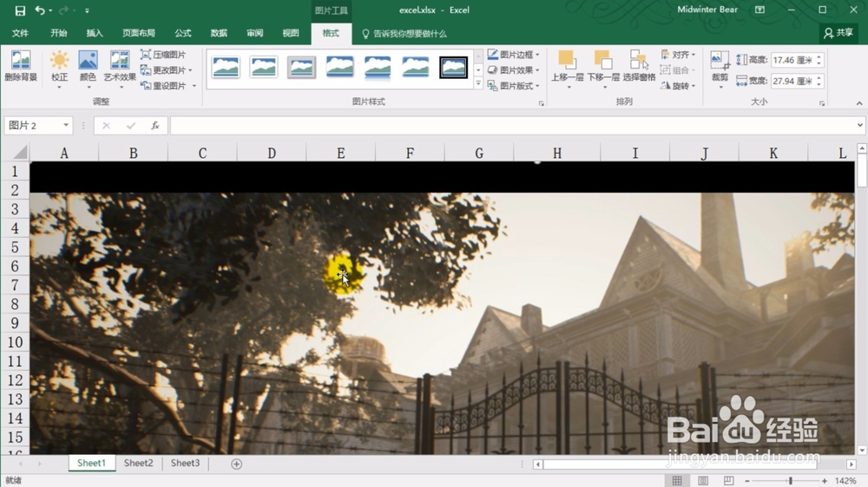The image size is (868, 487).
Task: Switch to Page Break Preview icon
Action: click(x=728, y=481)
